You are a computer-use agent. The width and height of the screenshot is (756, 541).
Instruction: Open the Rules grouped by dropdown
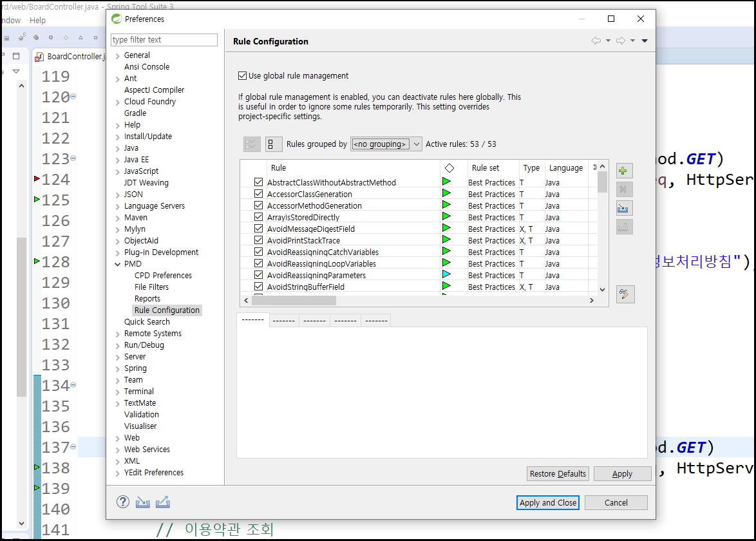(386, 144)
